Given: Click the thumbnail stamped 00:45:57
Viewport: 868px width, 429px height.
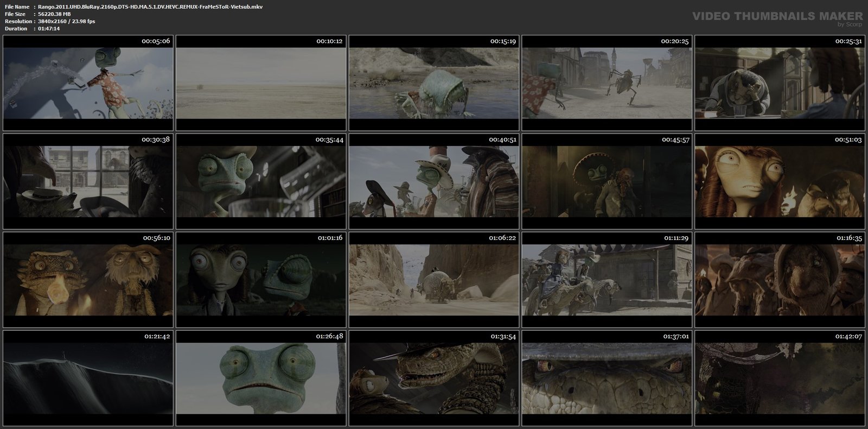Looking at the screenshot, I should point(607,181).
